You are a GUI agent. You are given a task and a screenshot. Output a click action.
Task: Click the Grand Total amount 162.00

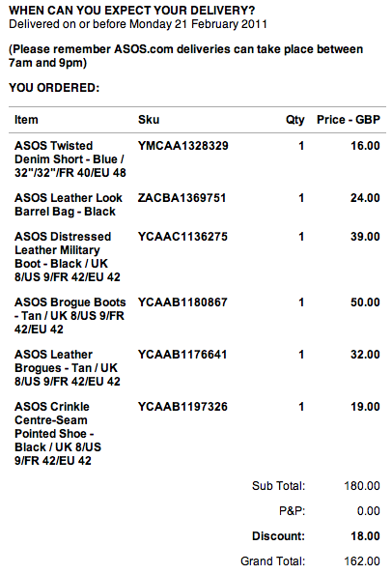pyautogui.click(x=362, y=561)
